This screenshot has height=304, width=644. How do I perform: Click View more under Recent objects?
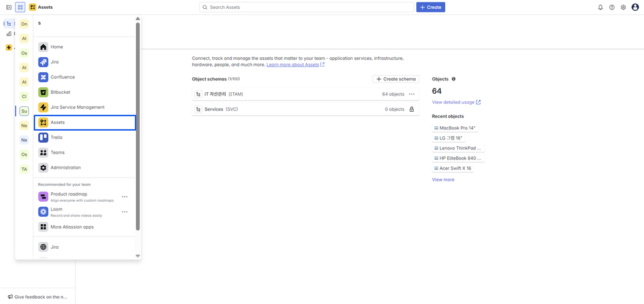pos(443,180)
